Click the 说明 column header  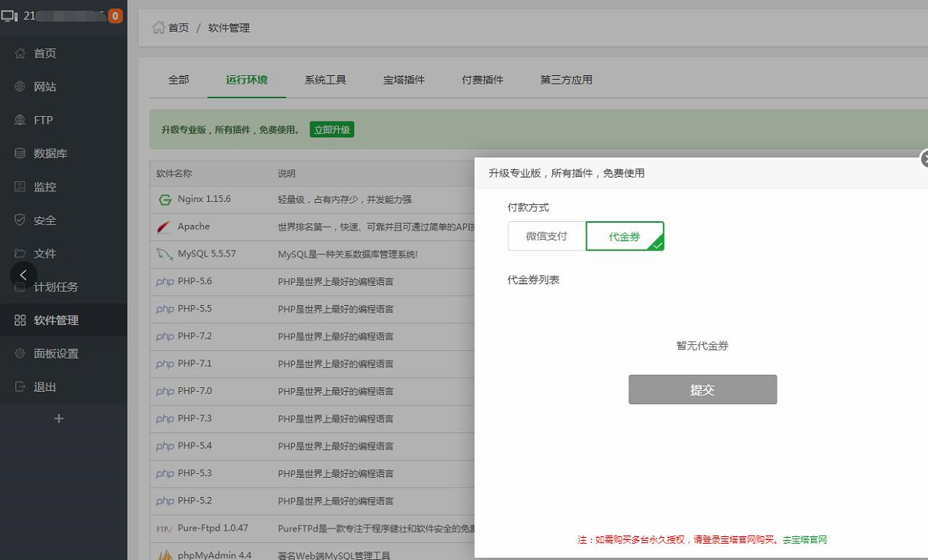[x=287, y=174]
